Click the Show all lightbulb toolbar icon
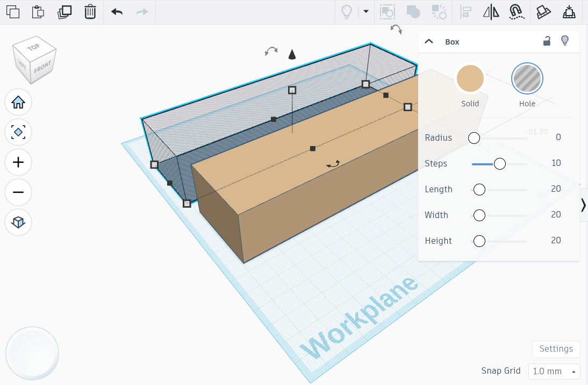Screen dimensions: 588x385 pyautogui.click(x=347, y=12)
